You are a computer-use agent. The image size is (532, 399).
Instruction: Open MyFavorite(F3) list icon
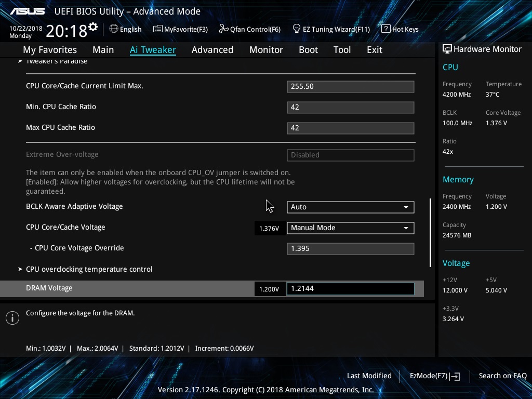(158, 29)
